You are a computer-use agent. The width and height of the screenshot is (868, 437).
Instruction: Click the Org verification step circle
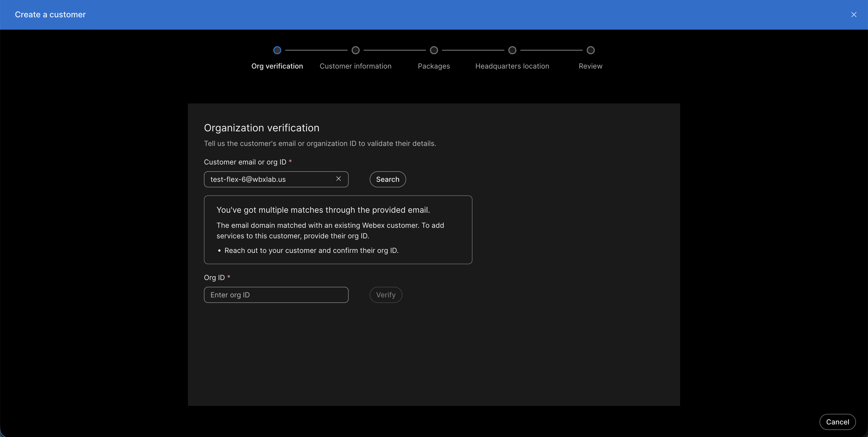tap(277, 50)
